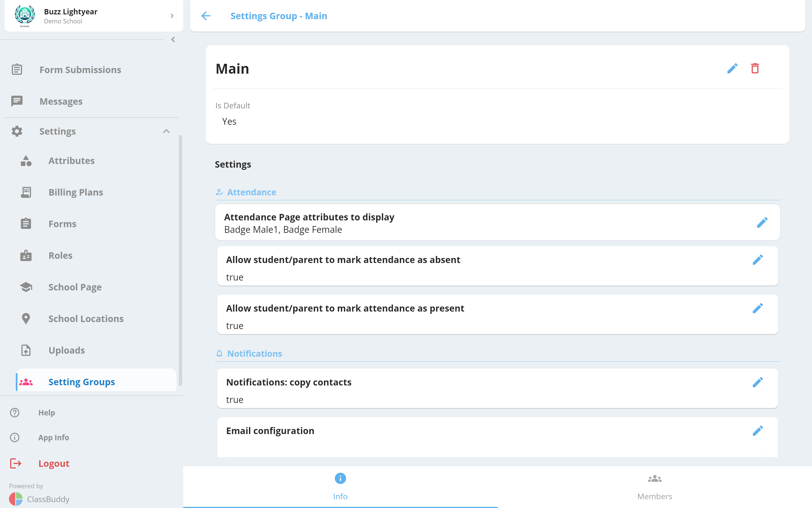Viewport: 812px width, 508px height.
Task: Edit Email configuration setting
Action: (x=758, y=431)
